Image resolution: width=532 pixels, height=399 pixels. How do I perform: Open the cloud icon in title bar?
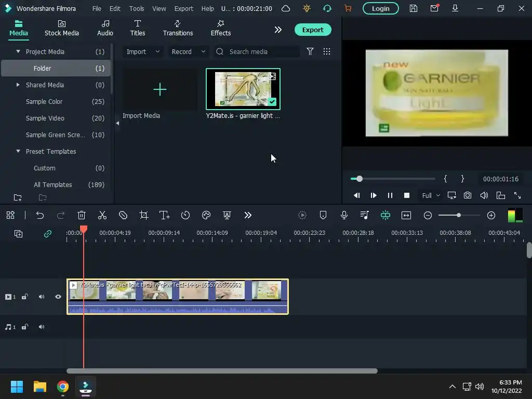coord(286,8)
